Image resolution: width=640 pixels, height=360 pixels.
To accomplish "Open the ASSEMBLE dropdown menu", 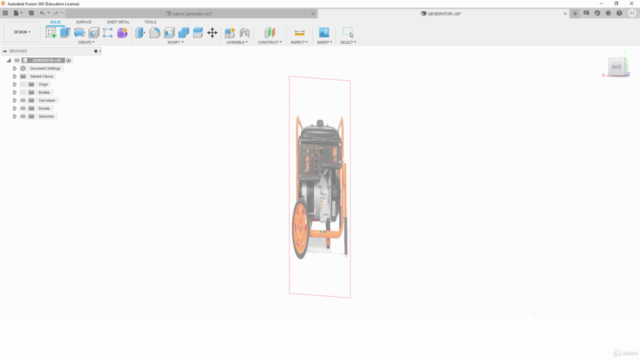I will 237,42.
